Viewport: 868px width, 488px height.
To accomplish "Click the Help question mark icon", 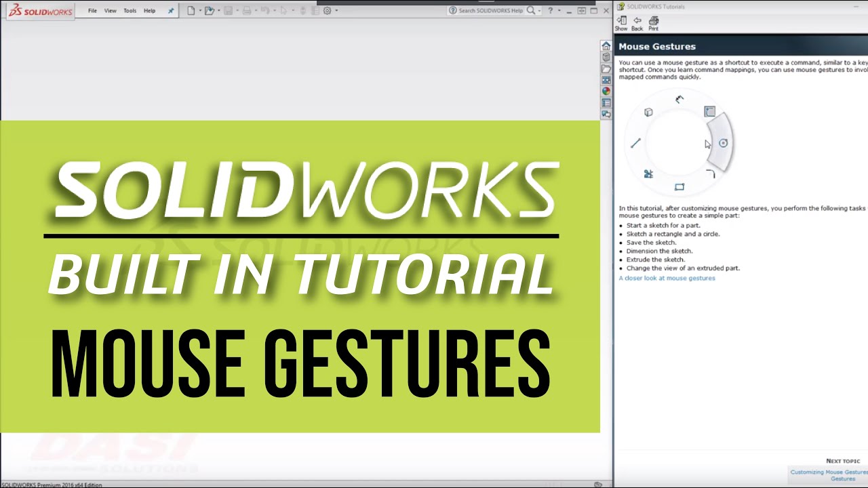I will pyautogui.click(x=551, y=11).
